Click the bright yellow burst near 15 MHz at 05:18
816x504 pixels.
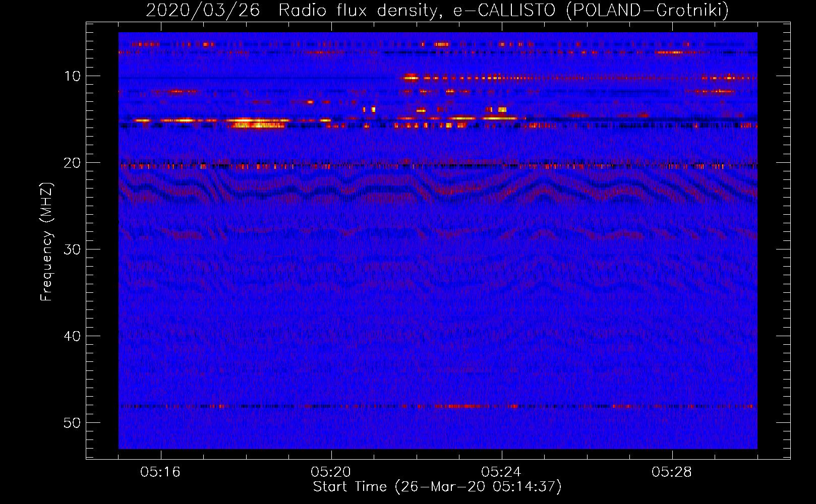click(257, 123)
